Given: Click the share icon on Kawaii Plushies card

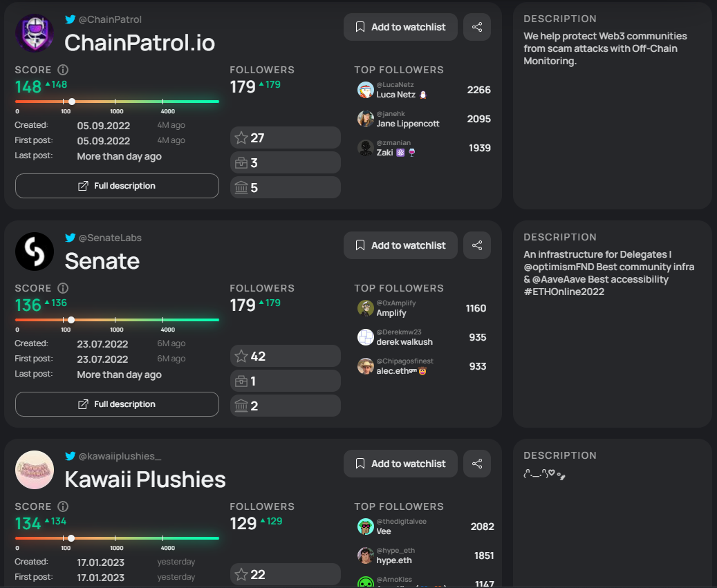Looking at the screenshot, I should [477, 464].
